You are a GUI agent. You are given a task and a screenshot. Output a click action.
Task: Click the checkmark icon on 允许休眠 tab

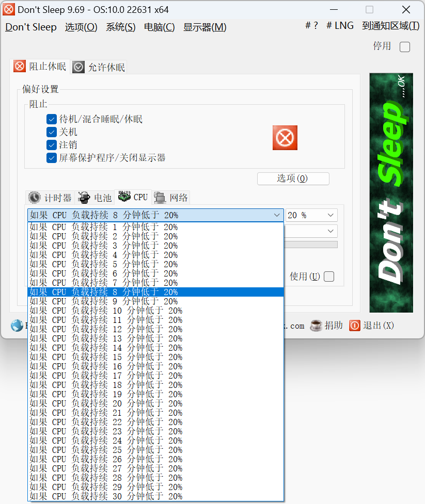78,67
